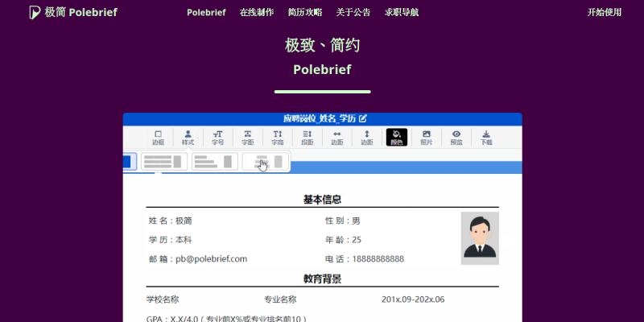
Task: Click the 极简 Polebrief brand link
Action: (x=73, y=12)
